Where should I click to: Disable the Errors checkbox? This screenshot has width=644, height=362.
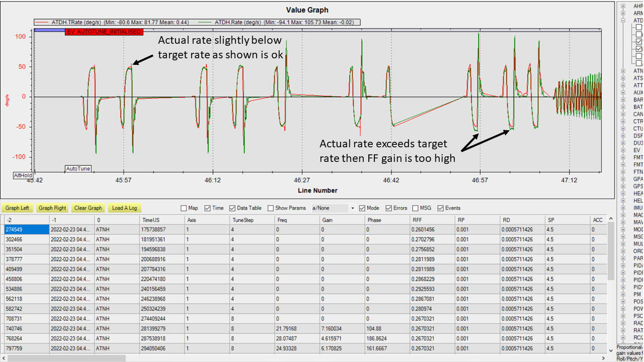(389, 208)
